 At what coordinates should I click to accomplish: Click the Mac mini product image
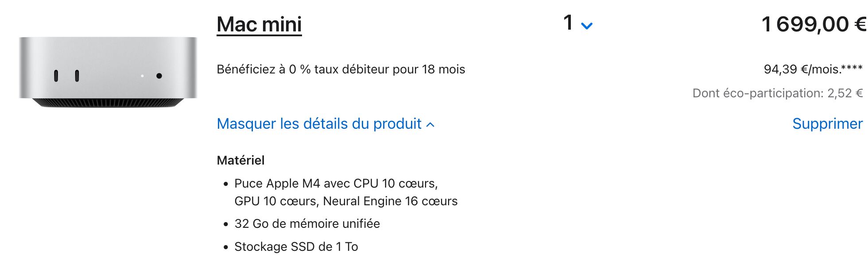(108, 72)
